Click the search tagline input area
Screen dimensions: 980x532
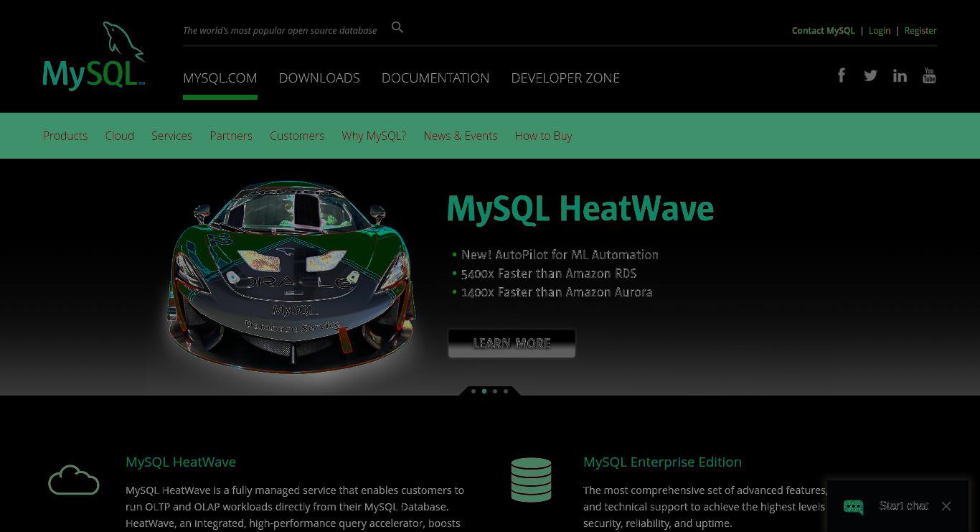pyautogui.click(x=280, y=30)
